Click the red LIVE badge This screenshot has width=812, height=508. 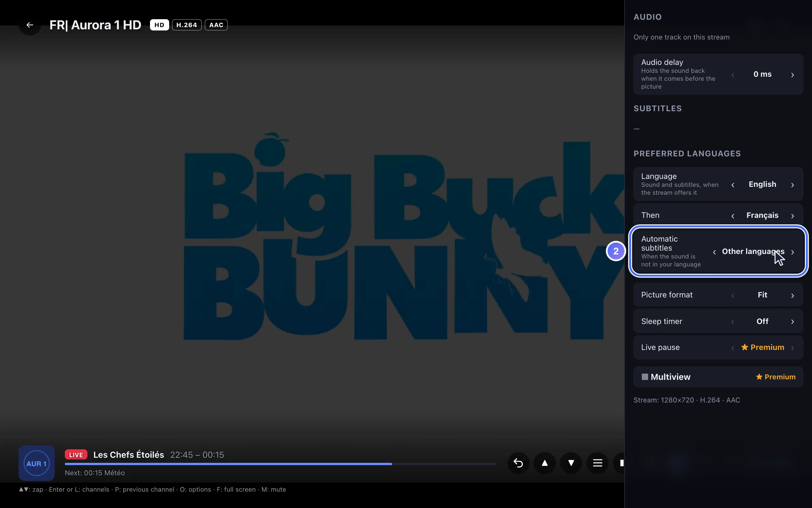click(x=76, y=455)
